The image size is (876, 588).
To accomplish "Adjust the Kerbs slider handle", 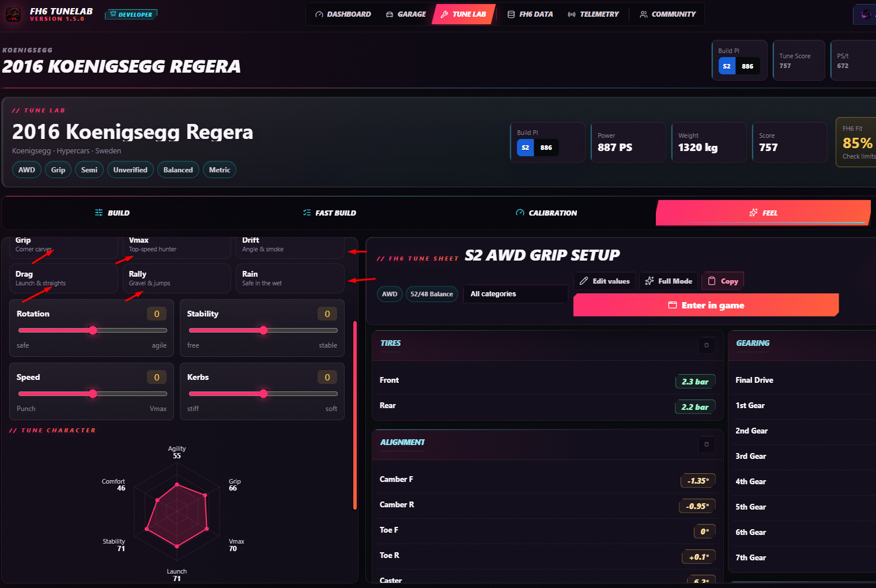I will 263,394.
